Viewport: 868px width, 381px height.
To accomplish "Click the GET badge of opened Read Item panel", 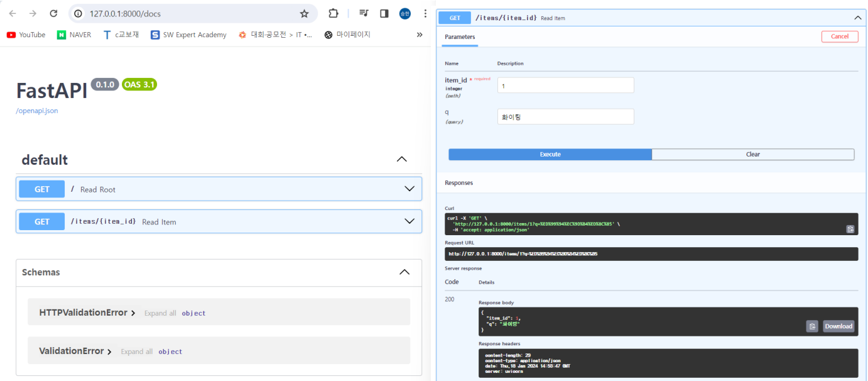I will 455,18.
